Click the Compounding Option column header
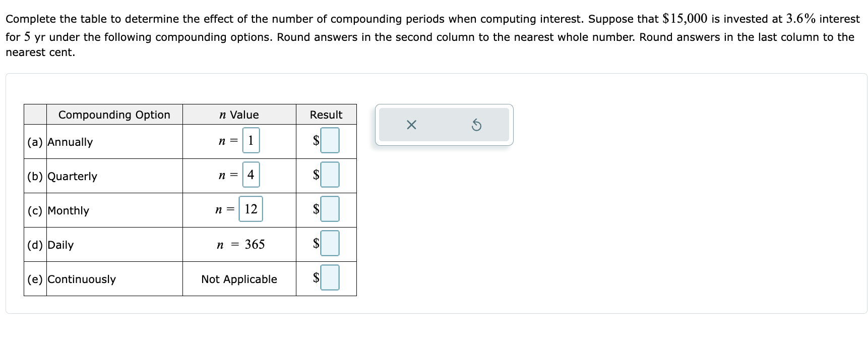 pos(114,115)
